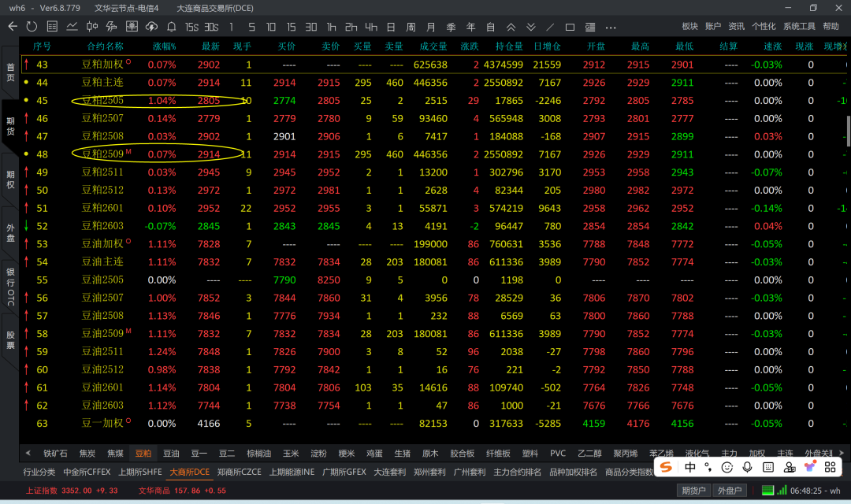Select the 豆粕2507 contract row
Screen dimensions: 851x504
pyautogui.click(x=434, y=118)
